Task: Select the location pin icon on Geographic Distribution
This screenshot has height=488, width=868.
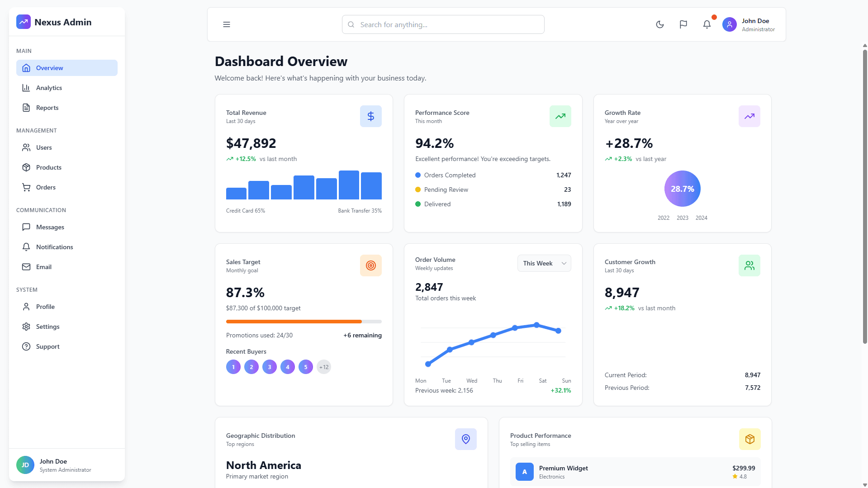Action: pos(465,439)
